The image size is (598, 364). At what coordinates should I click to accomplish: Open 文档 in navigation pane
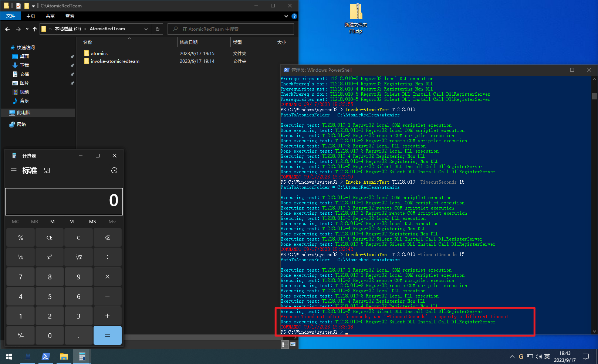tap(24, 74)
